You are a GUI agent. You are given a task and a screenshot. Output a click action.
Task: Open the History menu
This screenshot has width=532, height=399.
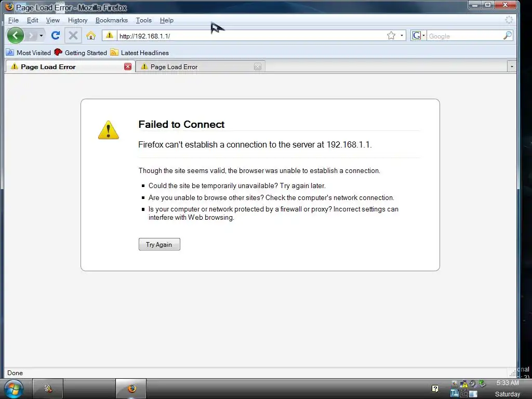tap(78, 20)
